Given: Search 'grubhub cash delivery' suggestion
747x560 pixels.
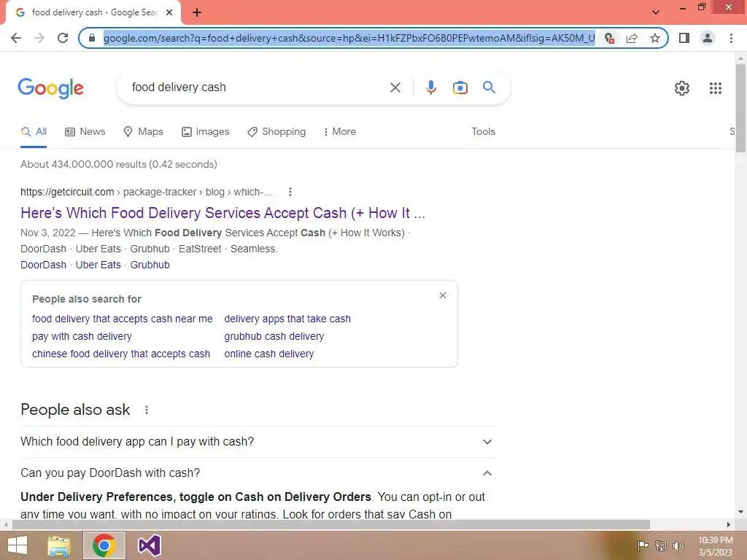Looking at the screenshot, I should click(274, 337).
